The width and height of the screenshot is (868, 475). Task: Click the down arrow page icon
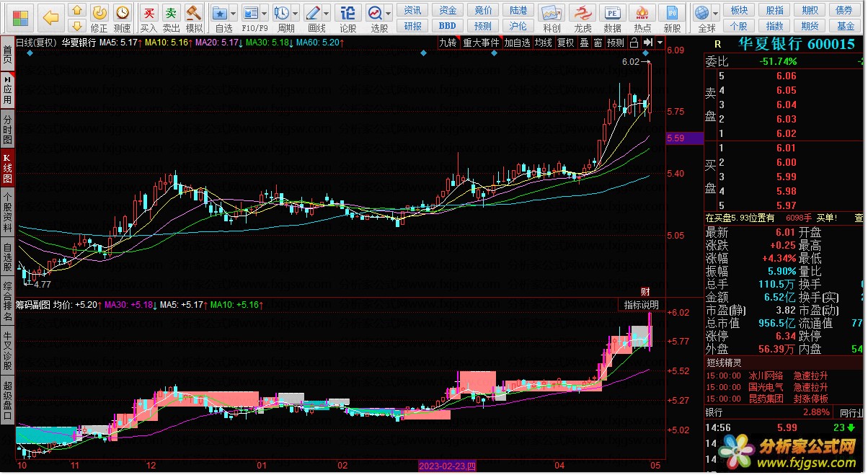(78, 26)
